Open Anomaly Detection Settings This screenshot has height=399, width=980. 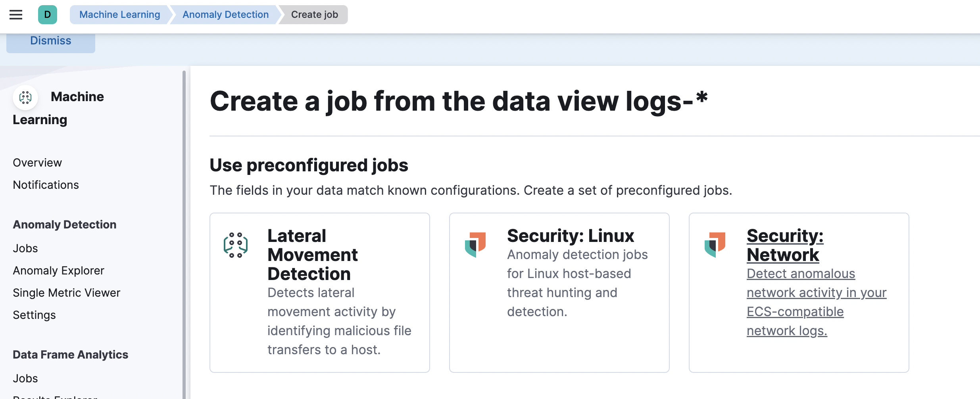(35, 315)
